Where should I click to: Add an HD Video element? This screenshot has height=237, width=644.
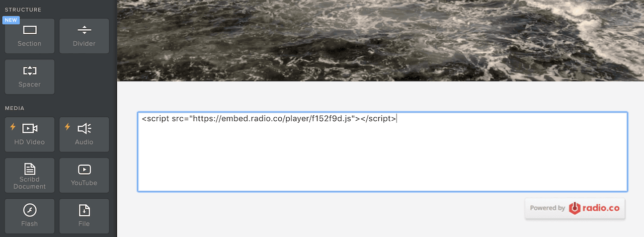point(30,134)
